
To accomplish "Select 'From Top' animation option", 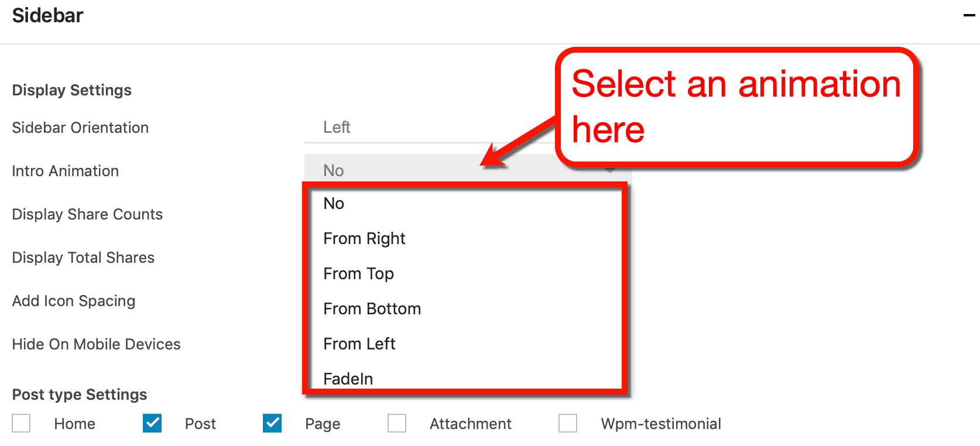I will click(x=358, y=273).
